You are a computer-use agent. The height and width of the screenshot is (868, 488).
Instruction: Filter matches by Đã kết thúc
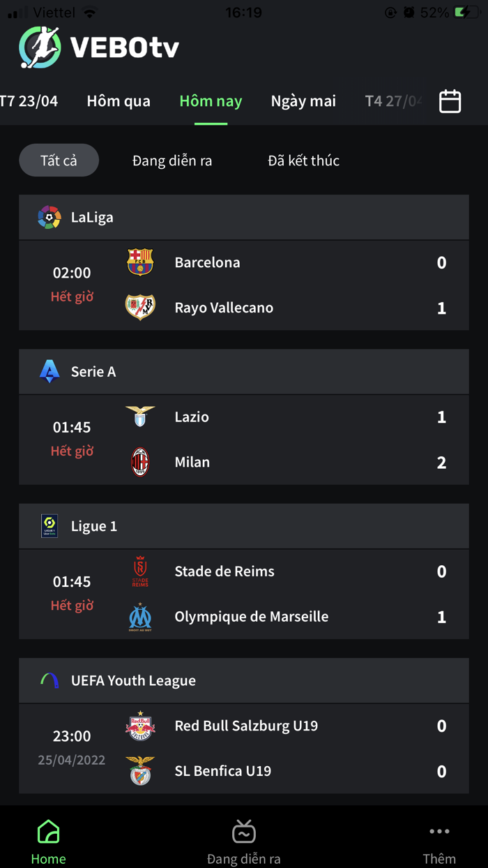point(303,160)
